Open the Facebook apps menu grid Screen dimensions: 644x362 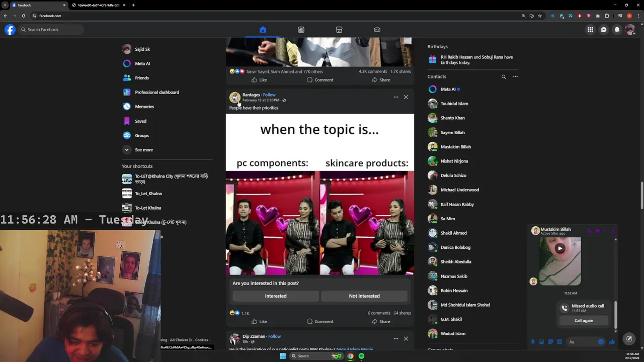(590, 30)
